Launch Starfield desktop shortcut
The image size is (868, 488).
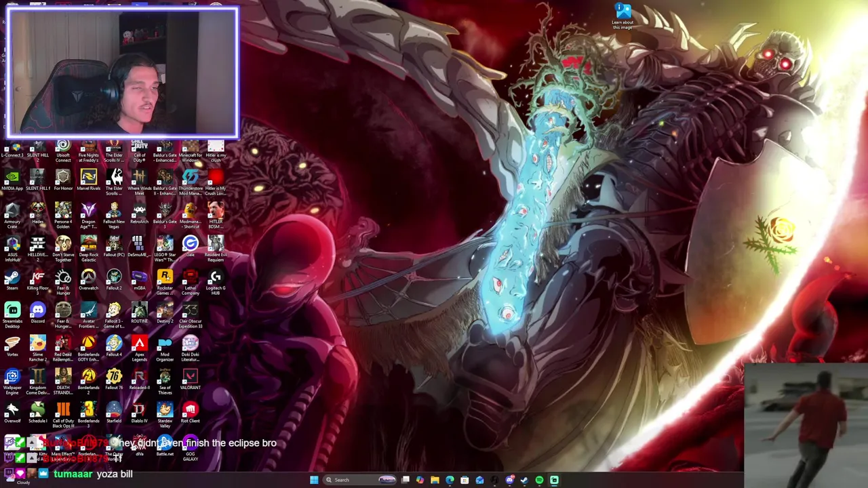114,413
